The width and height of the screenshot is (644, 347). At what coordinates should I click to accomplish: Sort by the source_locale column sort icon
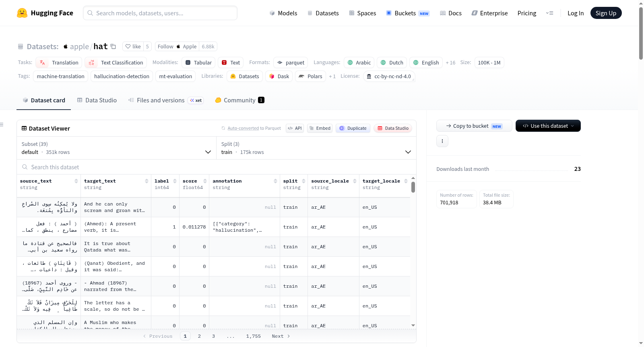click(355, 181)
